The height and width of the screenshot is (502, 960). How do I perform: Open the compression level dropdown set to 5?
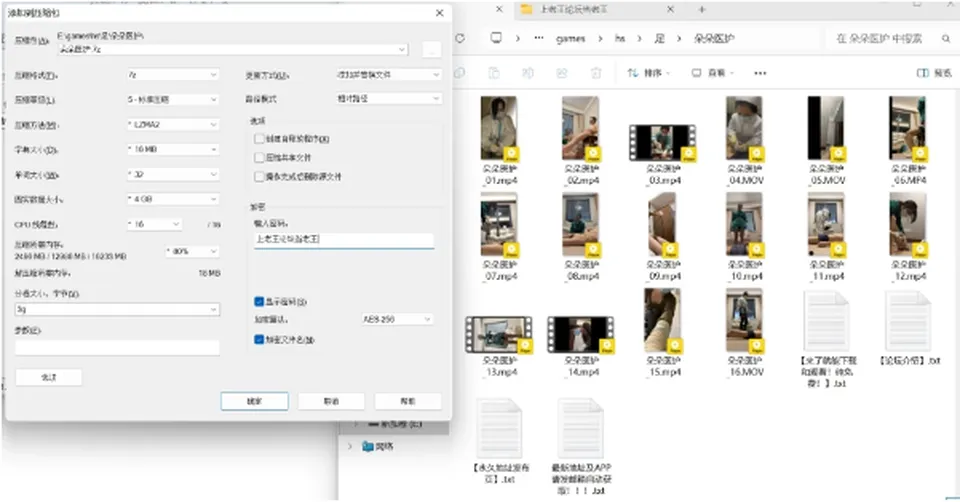click(x=173, y=99)
